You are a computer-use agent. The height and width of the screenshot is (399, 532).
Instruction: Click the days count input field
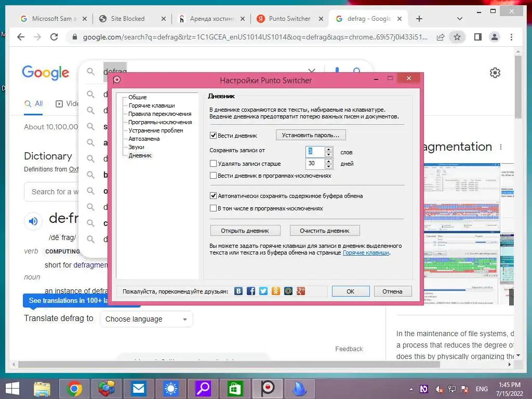pos(315,164)
